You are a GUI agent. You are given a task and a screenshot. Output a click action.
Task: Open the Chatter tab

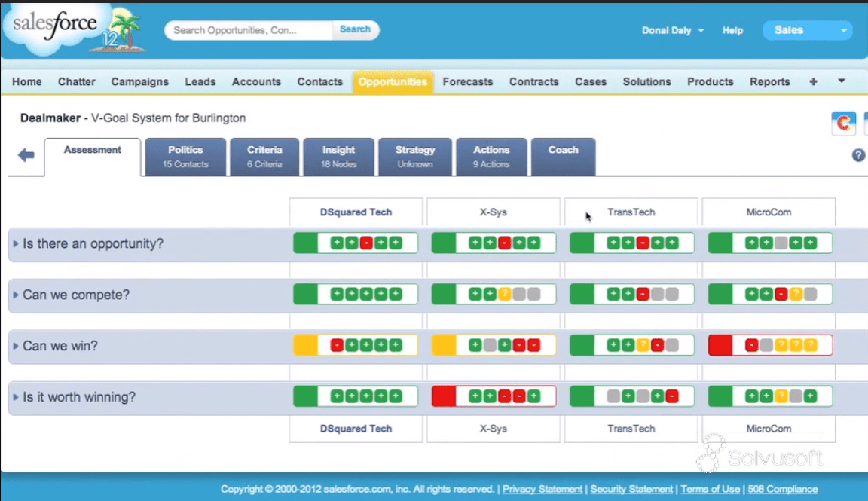pyautogui.click(x=77, y=82)
